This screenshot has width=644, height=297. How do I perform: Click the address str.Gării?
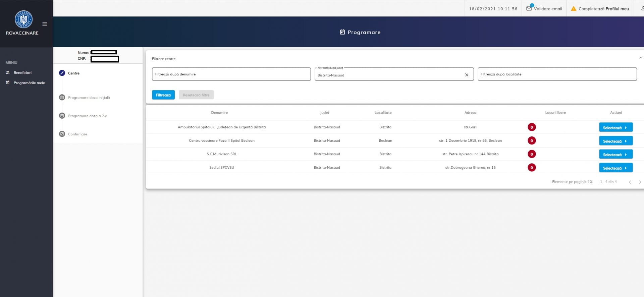(x=470, y=127)
